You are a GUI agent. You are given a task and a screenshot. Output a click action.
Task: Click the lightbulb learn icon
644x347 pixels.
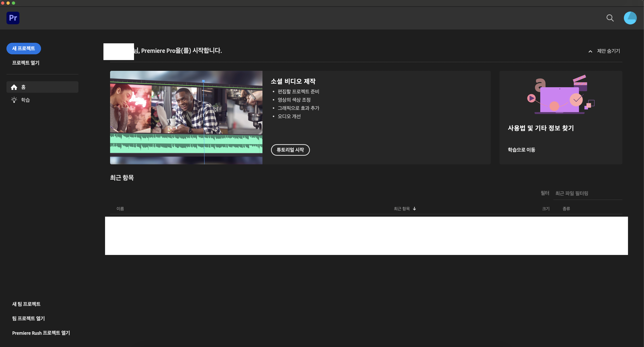tap(14, 100)
